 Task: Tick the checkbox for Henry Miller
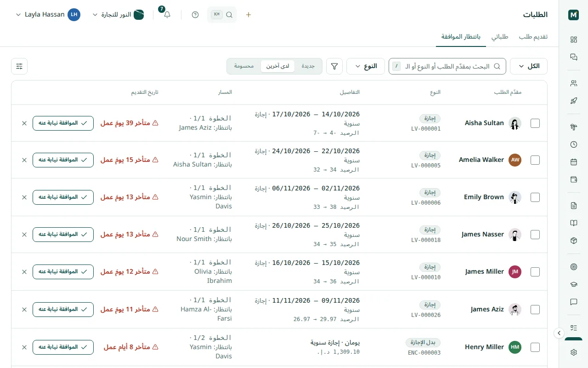(535, 347)
